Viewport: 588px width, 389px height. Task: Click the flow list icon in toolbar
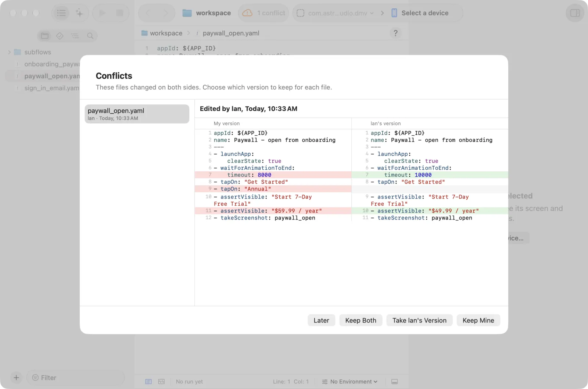[61, 13]
